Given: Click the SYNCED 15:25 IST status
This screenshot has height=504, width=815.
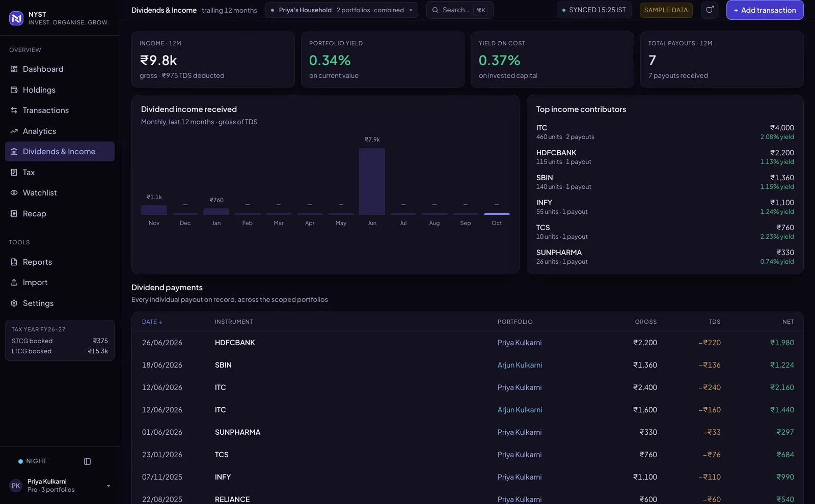Looking at the screenshot, I should (594, 10).
